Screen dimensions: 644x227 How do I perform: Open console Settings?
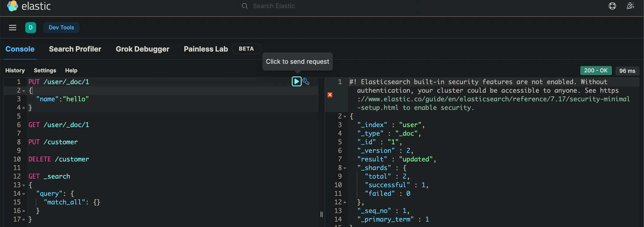click(45, 70)
